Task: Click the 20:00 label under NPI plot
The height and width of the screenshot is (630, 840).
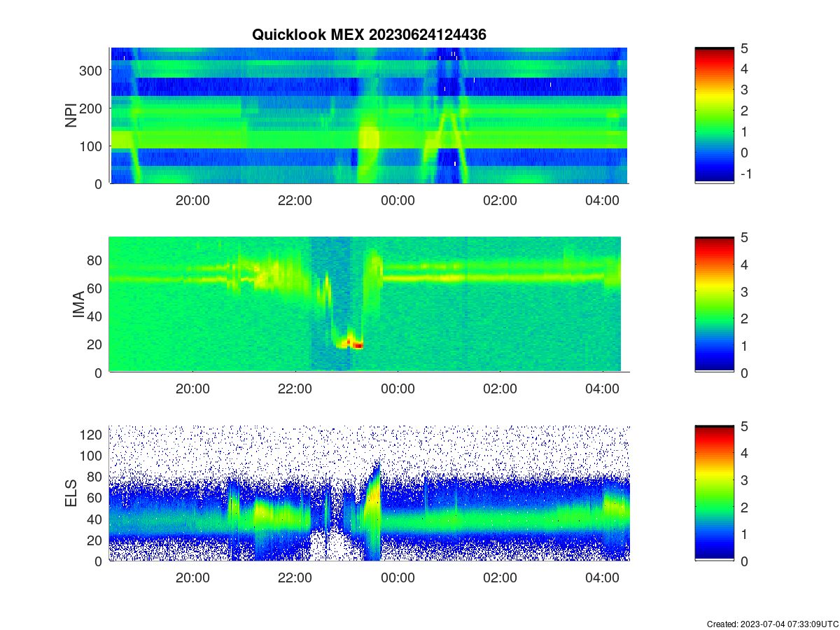Action: tap(192, 200)
